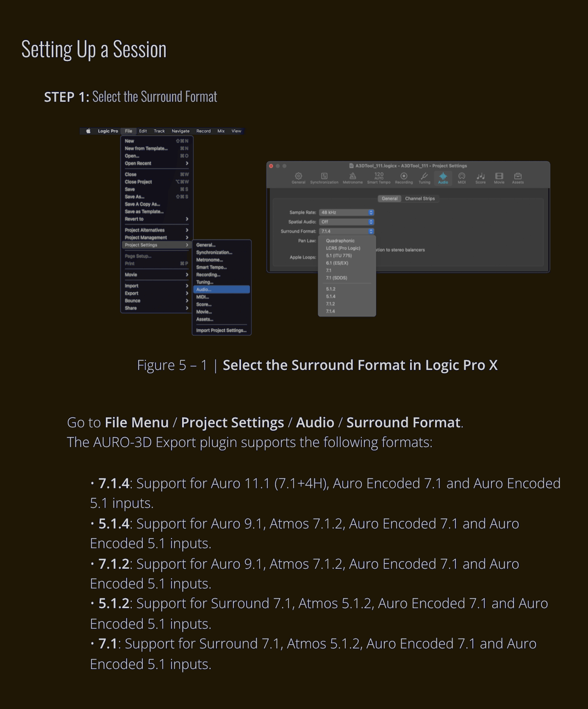Screen dimensions: 588x709
Task: Pick 7.1.4 at bottom of format list
Action: 347,311
